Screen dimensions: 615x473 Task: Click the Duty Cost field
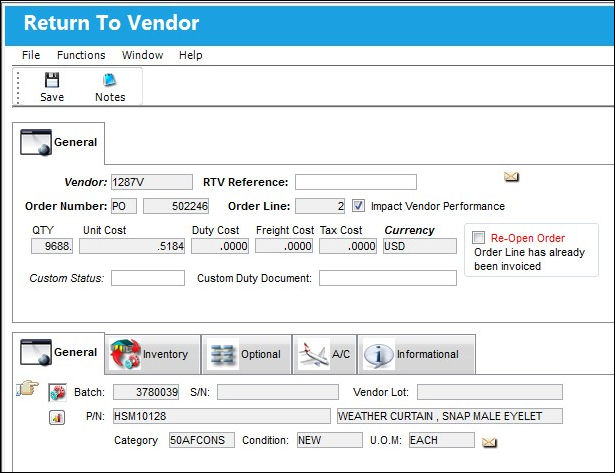(x=220, y=246)
